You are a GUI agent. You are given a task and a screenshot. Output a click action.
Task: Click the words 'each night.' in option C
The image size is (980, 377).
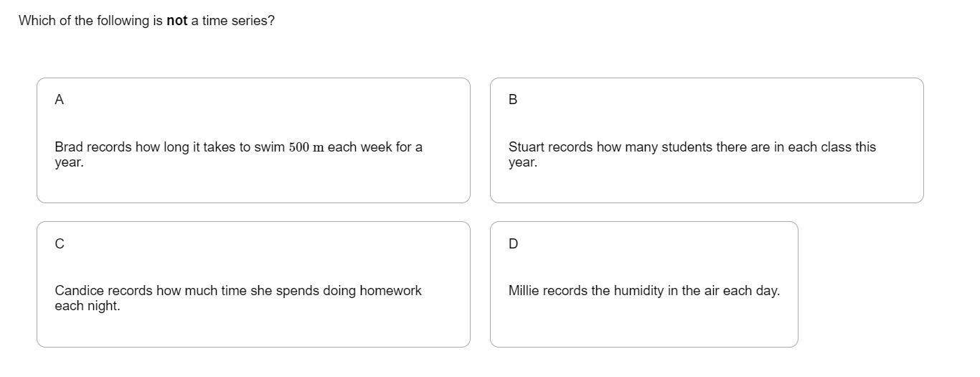click(88, 306)
